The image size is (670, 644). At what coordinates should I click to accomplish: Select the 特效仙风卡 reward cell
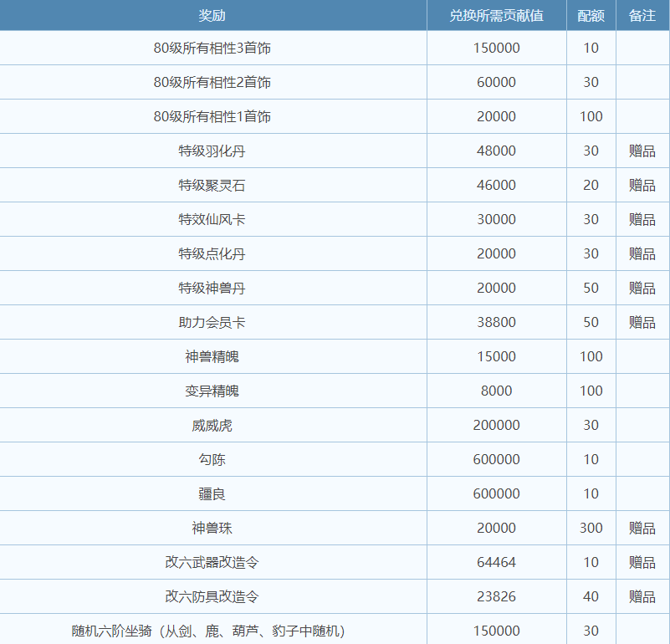tap(212, 220)
